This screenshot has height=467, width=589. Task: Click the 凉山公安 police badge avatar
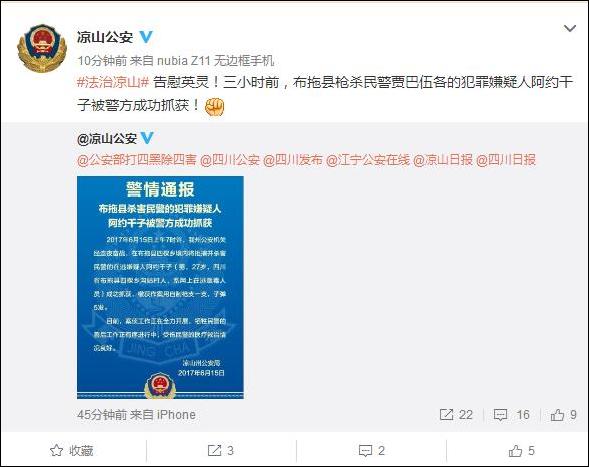click(42, 48)
